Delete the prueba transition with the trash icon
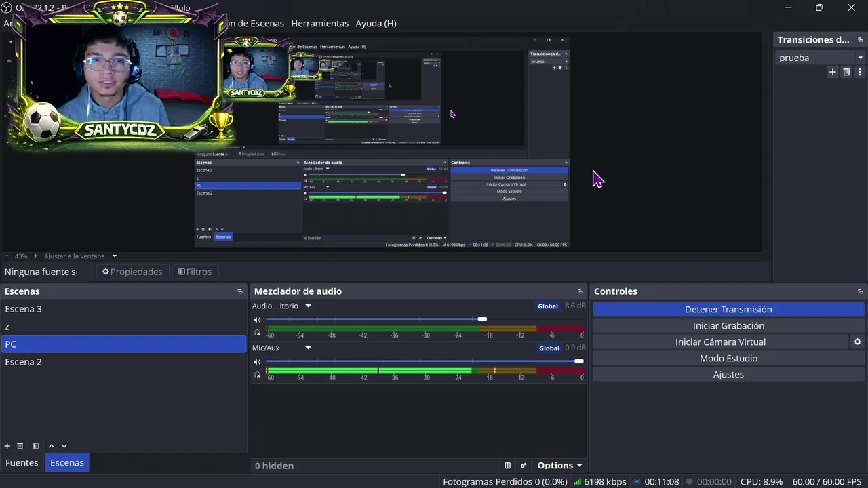Screen dimensions: 868x488 tap(846, 72)
